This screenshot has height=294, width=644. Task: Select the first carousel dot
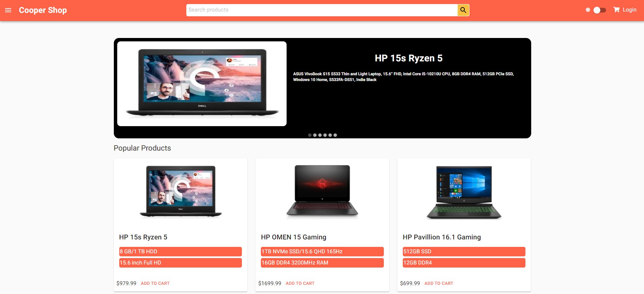pos(310,135)
